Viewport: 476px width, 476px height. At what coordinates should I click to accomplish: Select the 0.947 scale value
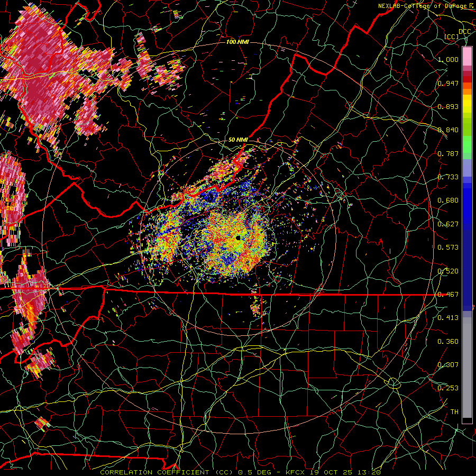tap(448, 83)
